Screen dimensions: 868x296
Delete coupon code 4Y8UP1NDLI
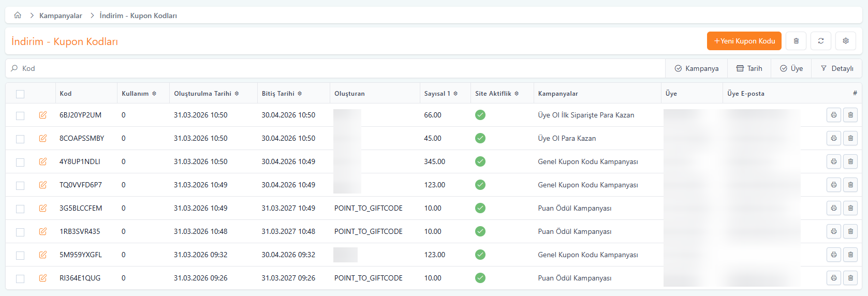[850, 161]
